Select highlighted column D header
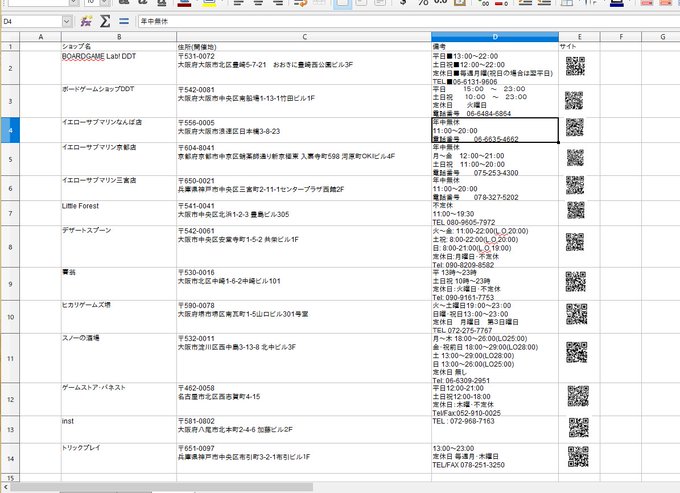 pos(495,37)
